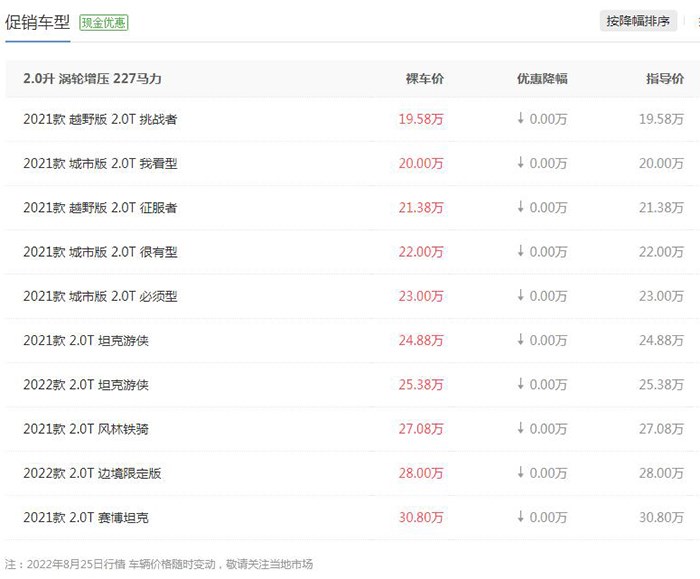Click gray guide price 21.38万
Viewport: 700px width, 579px height.
pos(661,208)
